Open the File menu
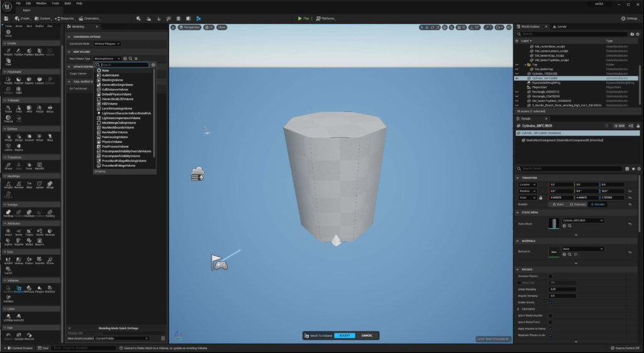The width and height of the screenshot is (644, 353). coord(18,3)
